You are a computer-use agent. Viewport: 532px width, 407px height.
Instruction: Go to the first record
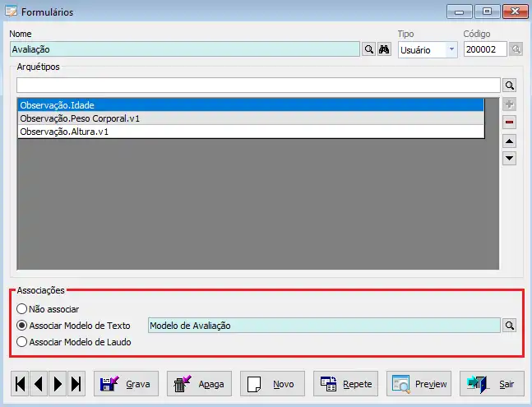point(20,384)
